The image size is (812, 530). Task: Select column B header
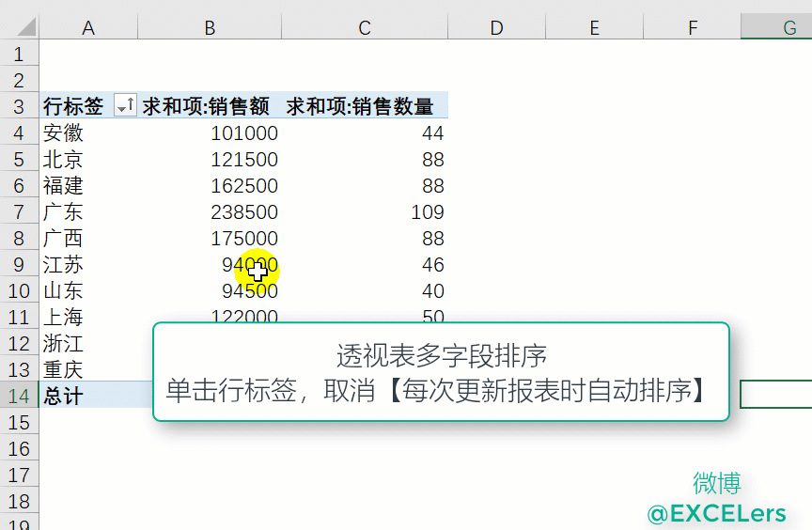tap(210, 28)
